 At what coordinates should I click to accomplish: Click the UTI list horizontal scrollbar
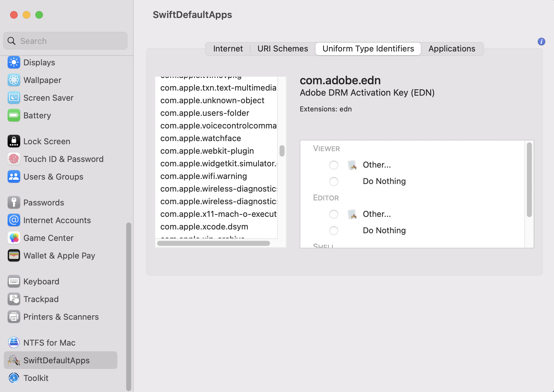coord(214,243)
